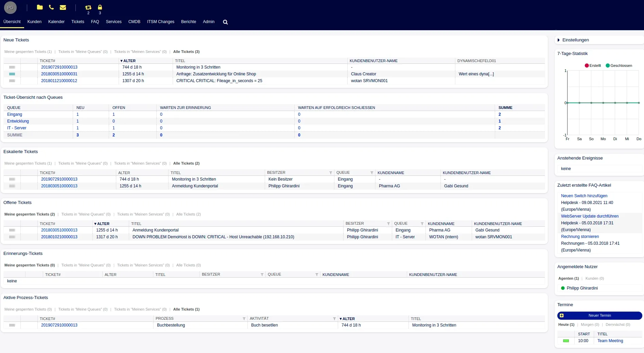Toggle the Erstellt series in 7-Tage-Statistik
The width and height of the screenshot is (644, 353).
(593, 66)
